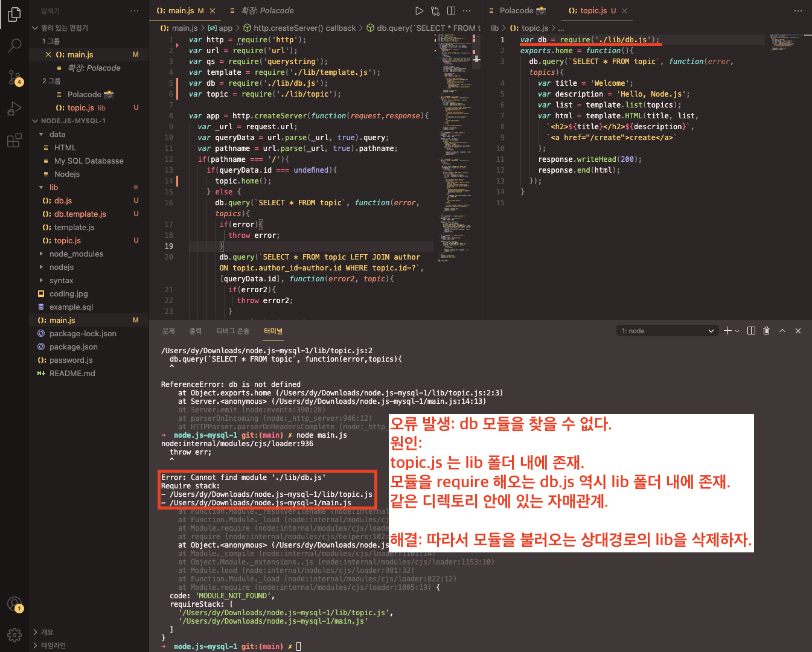
Task: Open the Search view in activity bar
Action: point(14,45)
